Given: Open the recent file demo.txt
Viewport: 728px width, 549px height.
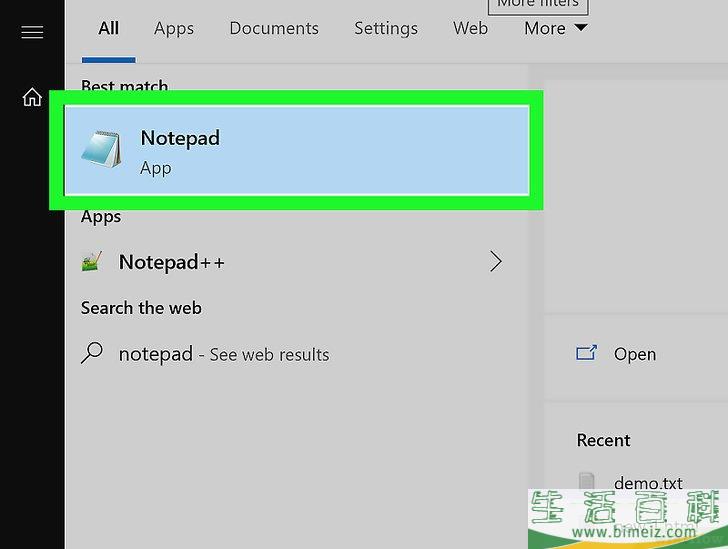Looking at the screenshot, I should pyautogui.click(x=648, y=483).
